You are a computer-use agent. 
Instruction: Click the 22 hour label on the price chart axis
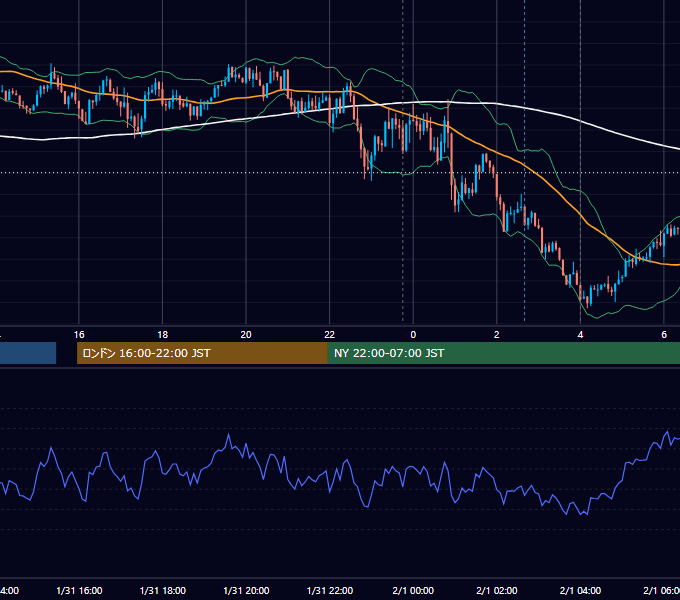click(330, 335)
